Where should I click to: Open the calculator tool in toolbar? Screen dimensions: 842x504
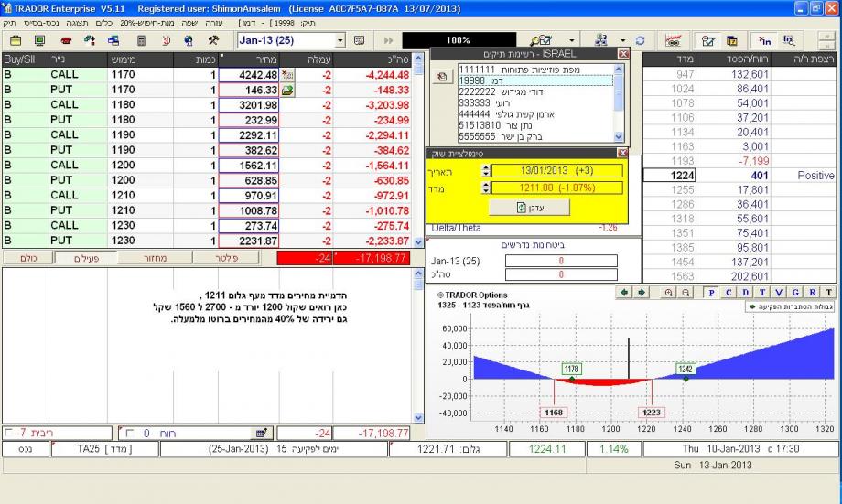pos(142,41)
